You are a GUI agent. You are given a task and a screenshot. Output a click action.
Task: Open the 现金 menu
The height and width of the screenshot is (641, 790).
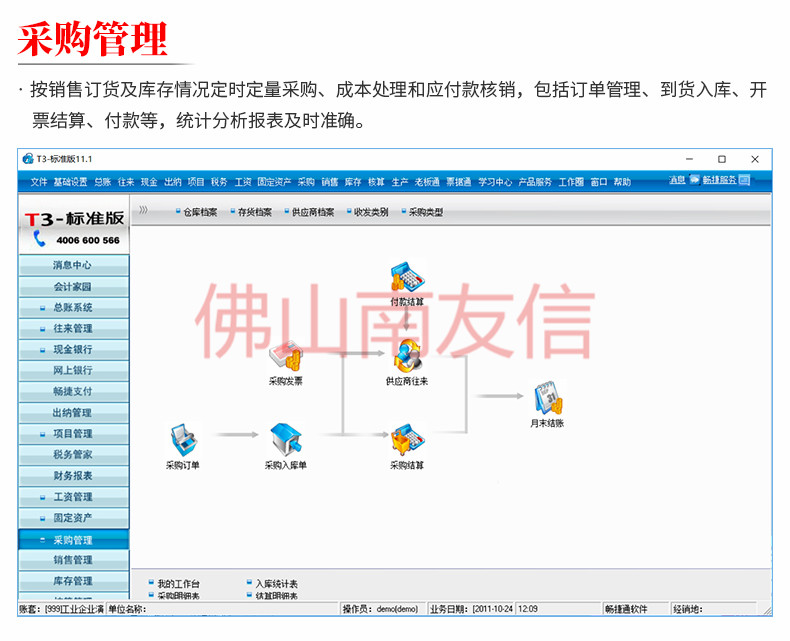coord(149,182)
